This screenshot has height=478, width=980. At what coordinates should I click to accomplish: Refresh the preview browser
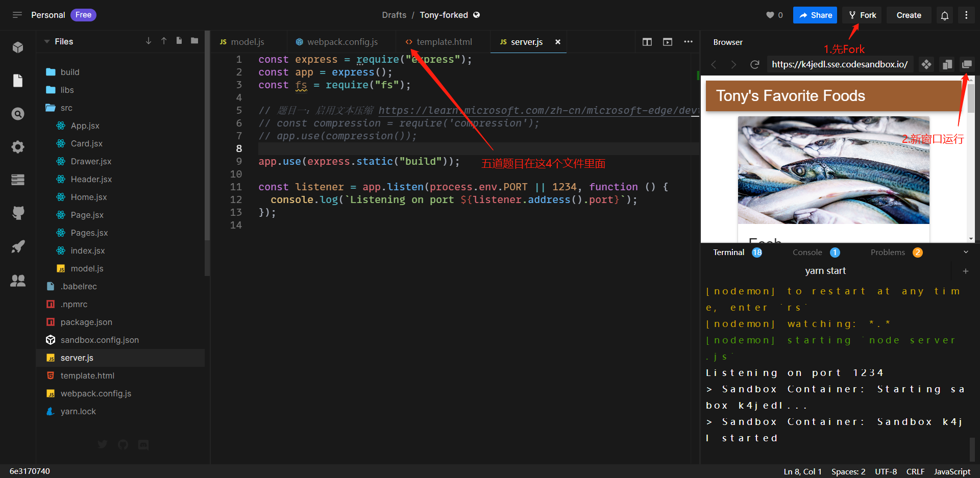tap(754, 64)
